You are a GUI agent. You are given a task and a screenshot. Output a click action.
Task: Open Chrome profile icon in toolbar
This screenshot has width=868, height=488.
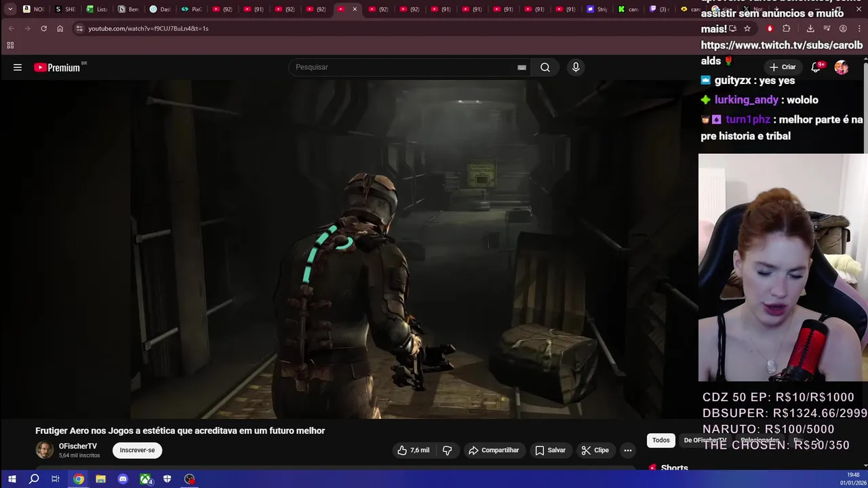click(x=843, y=28)
